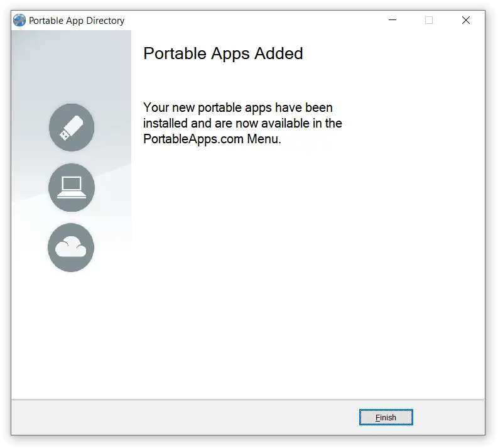Click the Finish button
This screenshot has width=498, height=448.
click(386, 417)
